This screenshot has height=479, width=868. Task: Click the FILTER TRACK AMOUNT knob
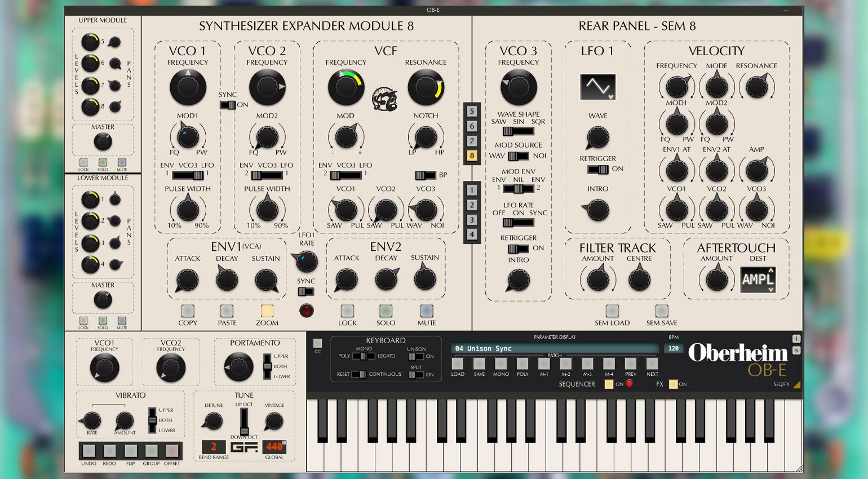pos(598,280)
